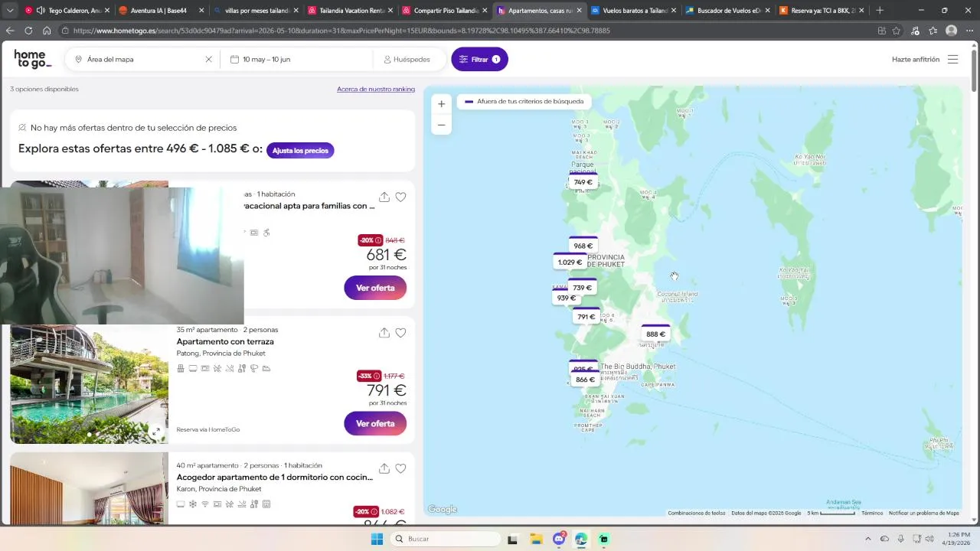Open a new browser tab
The height and width of the screenshot is (551, 980).
[x=880, y=11]
